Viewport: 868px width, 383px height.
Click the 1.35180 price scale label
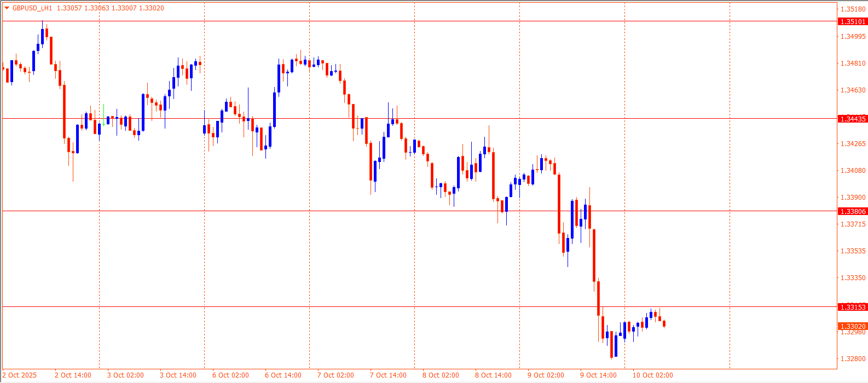pyautogui.click(x=853, y=9)
